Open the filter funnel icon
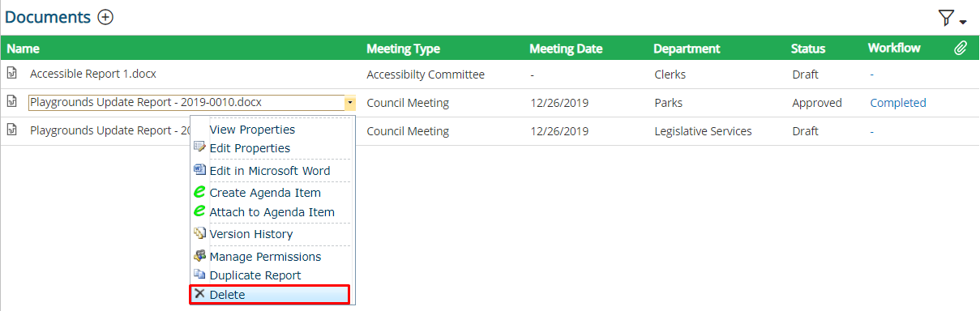This screenshot has width=980, height=311. [946, 19]
